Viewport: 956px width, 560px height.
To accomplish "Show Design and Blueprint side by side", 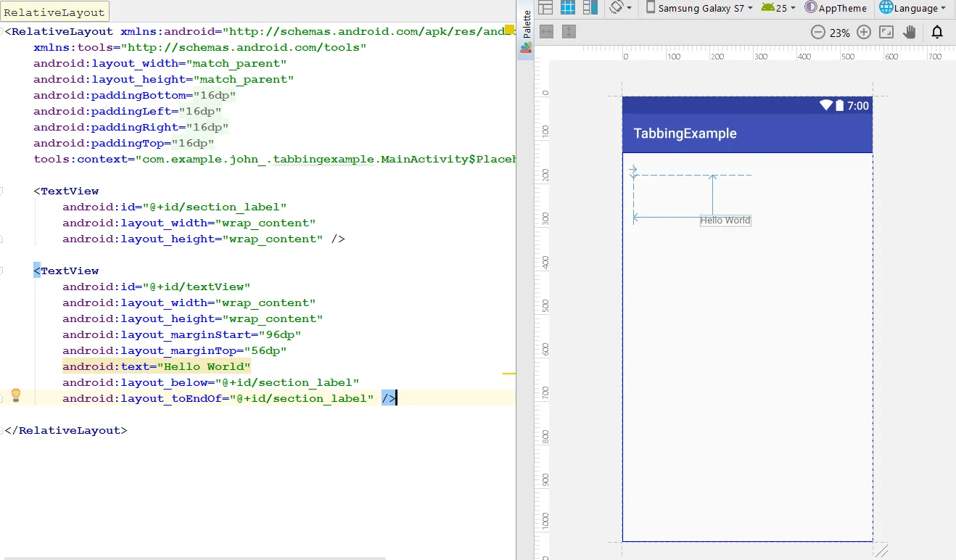I will (x=590, y=8).
